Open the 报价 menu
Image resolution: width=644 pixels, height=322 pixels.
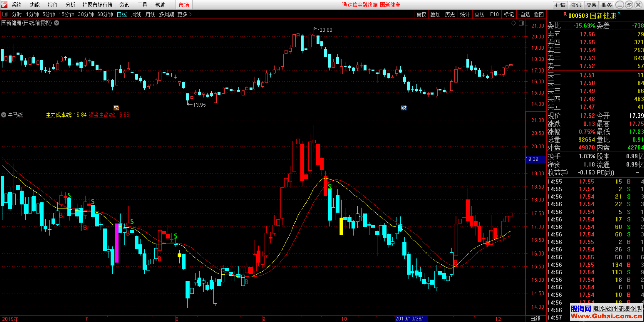[x=52, y=5]
